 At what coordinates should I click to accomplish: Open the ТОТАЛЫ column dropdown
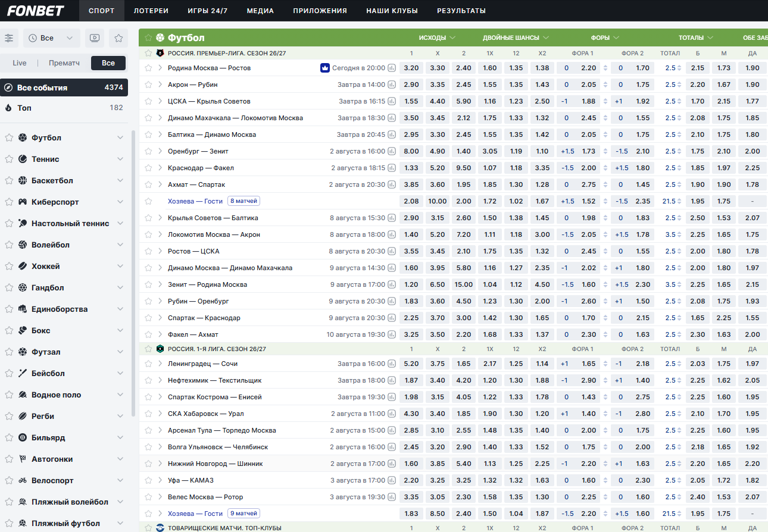point(696,37)
